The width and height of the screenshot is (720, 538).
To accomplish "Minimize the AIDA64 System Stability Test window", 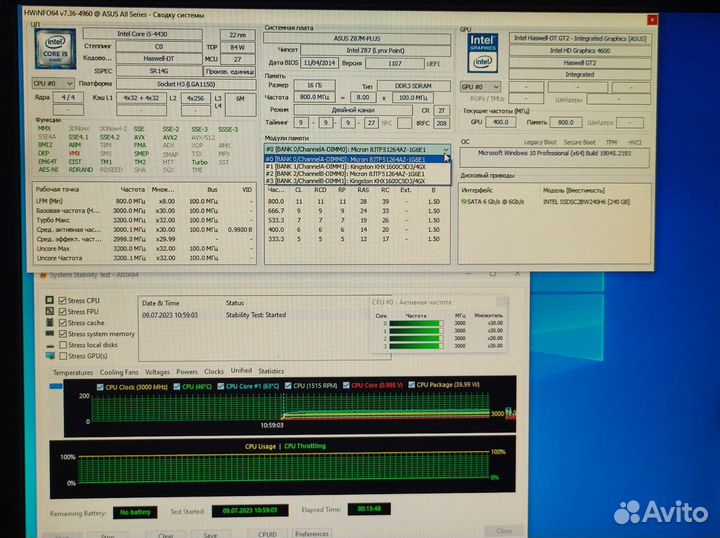I will (x=469, y=274).
